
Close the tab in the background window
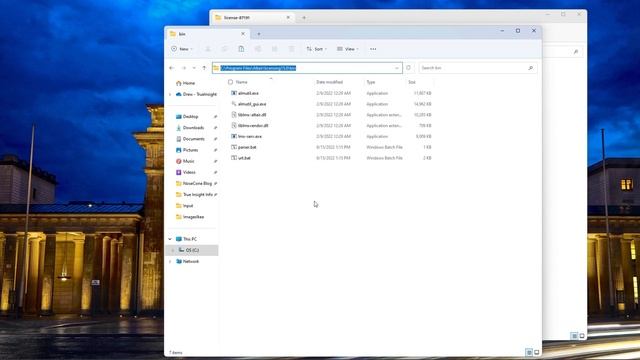coord(288,18)
